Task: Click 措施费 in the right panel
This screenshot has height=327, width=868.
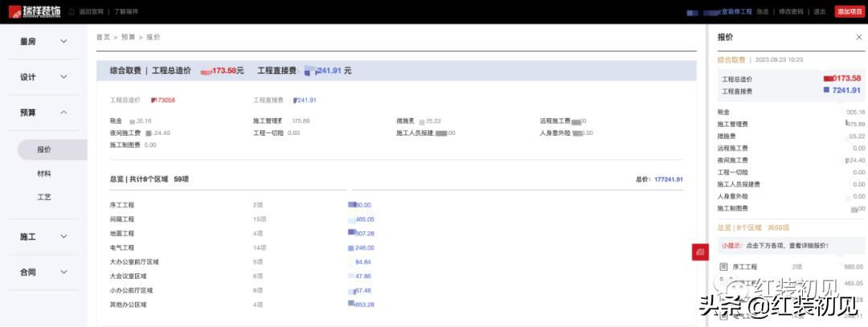Action: click(x=727, y=136)
